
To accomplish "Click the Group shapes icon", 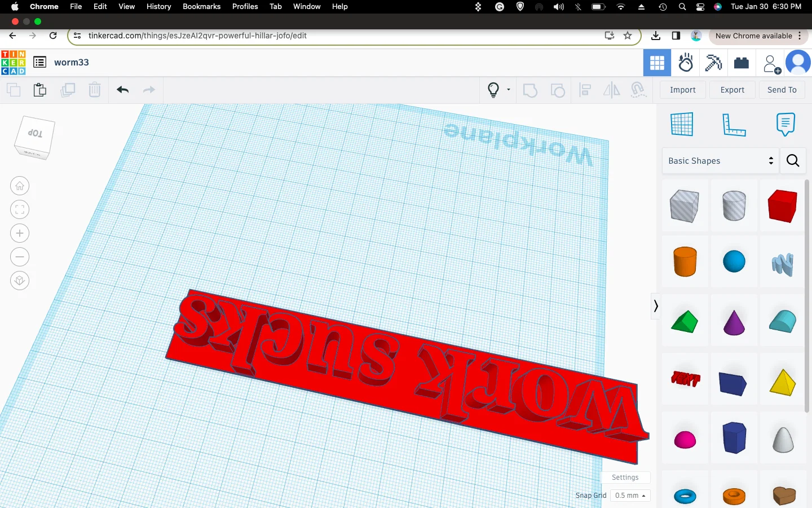I will [530, 90].
